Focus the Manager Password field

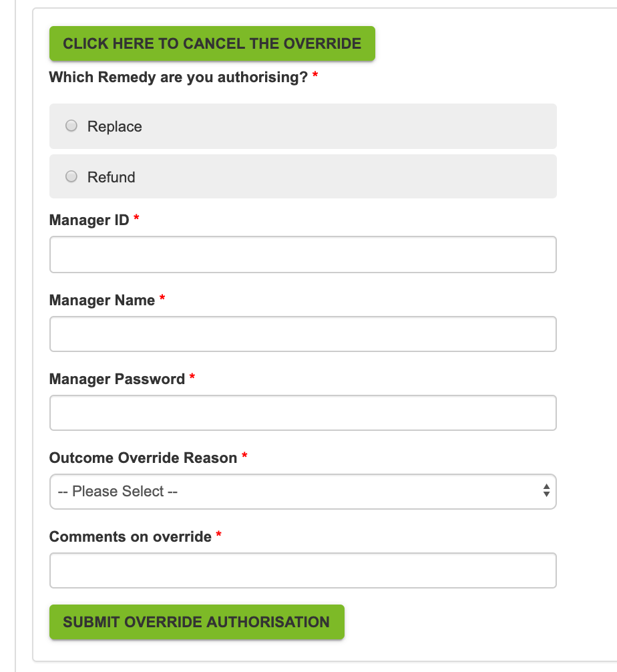[303, 413]
